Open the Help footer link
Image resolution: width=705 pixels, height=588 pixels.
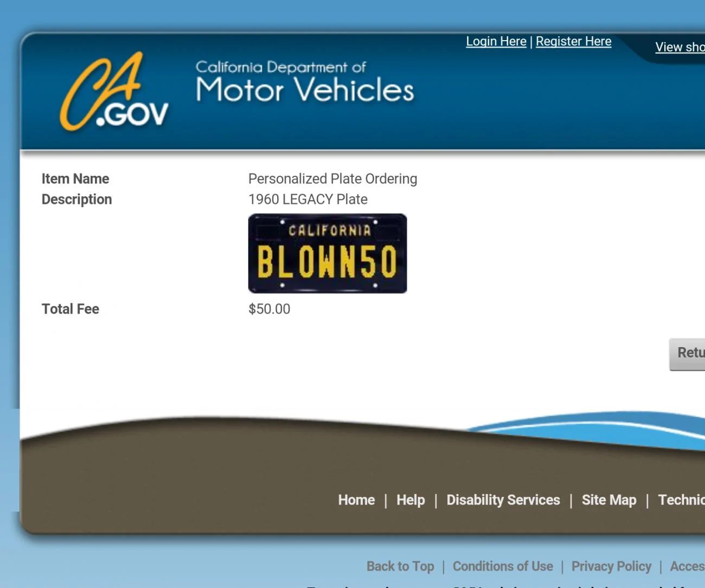click(x=411, y=500)
